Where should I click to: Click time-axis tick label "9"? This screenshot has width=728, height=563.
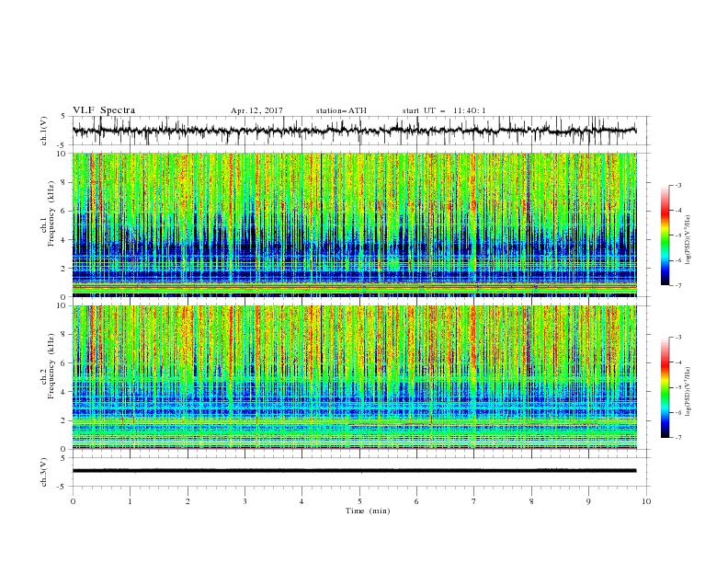588,501
